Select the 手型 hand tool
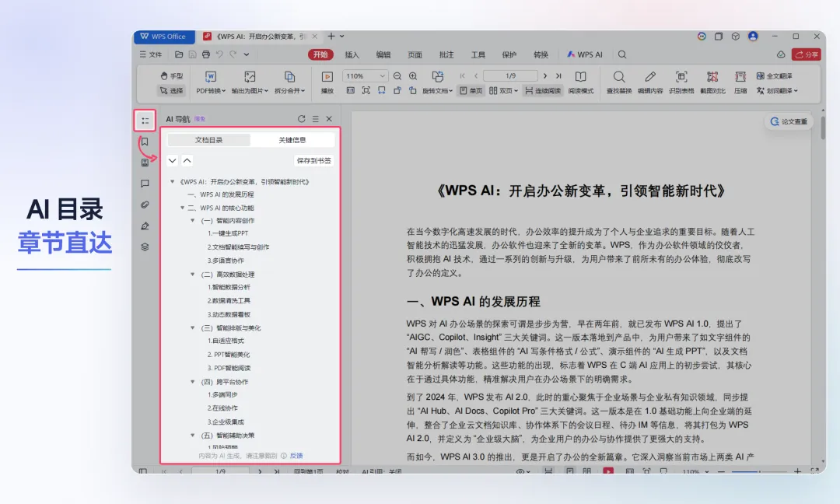840x504 pixels. tap(171, 76)
